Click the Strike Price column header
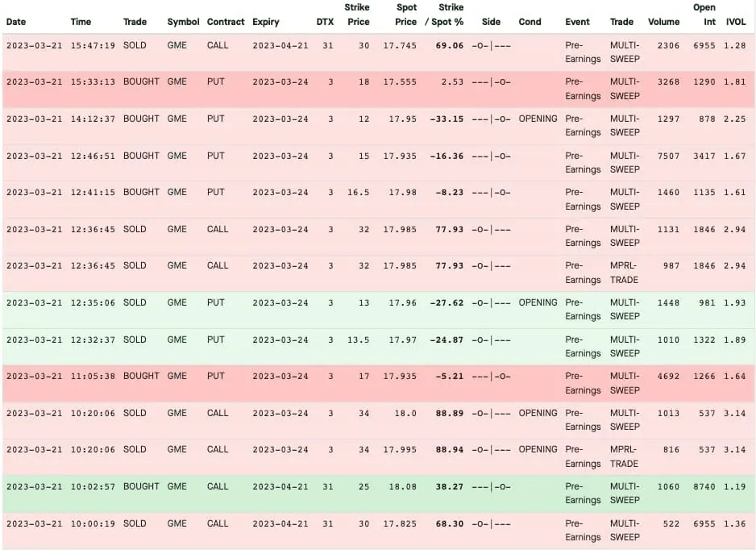Image resolution: width=756 pixels, height=550 pixels. [357, 15]
